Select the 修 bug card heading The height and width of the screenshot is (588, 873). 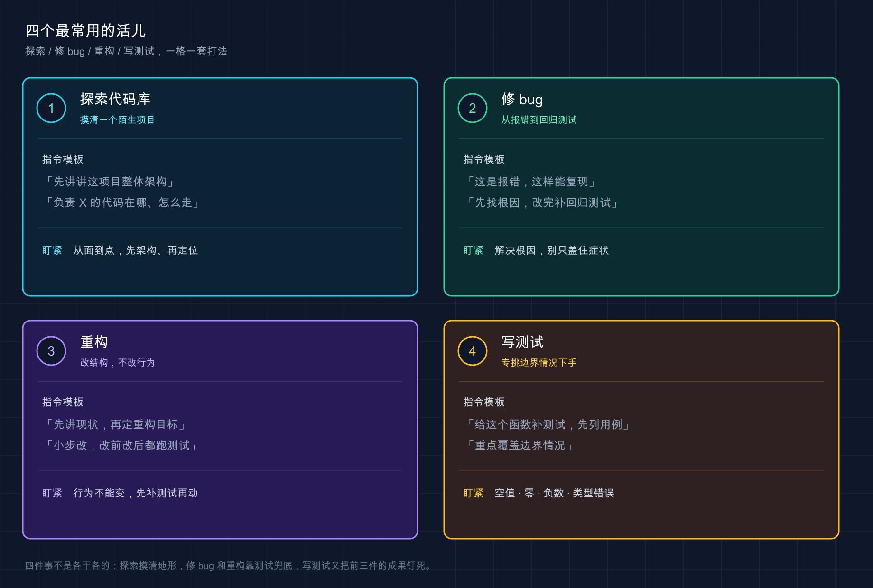[522, 99]
